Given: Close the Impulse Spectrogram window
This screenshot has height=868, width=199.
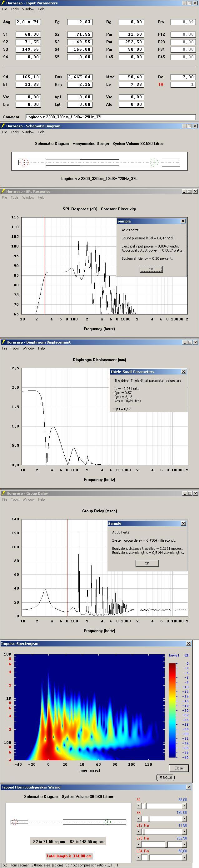Looking at the screenshot, I should click(188, 644).
